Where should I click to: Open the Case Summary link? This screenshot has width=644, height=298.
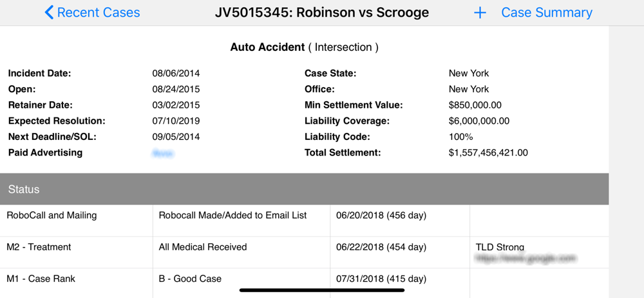click(x=547, y=12)
